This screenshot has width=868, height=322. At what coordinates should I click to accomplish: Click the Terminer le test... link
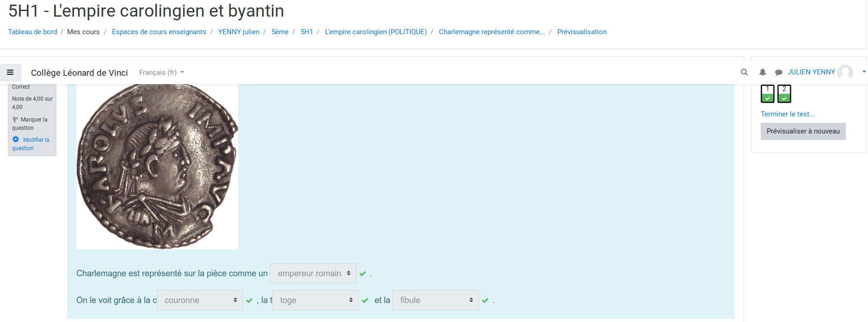pyautogui.click(x=788, y=114)
